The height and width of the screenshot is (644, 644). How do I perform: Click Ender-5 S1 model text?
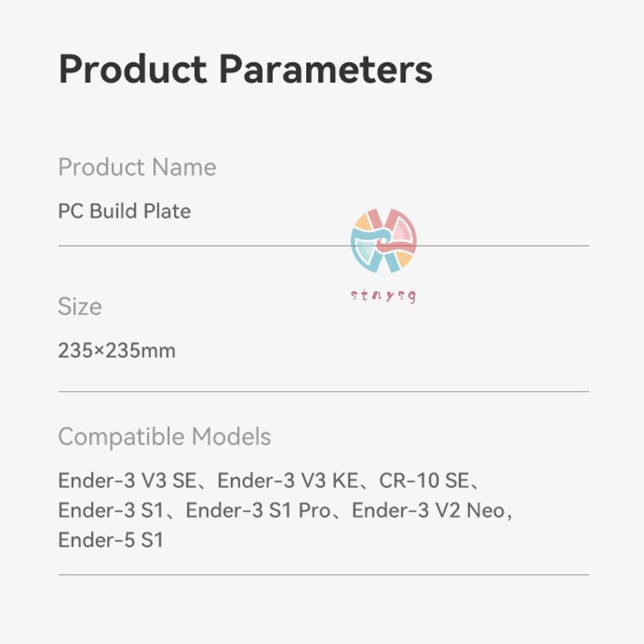point(111,540)
